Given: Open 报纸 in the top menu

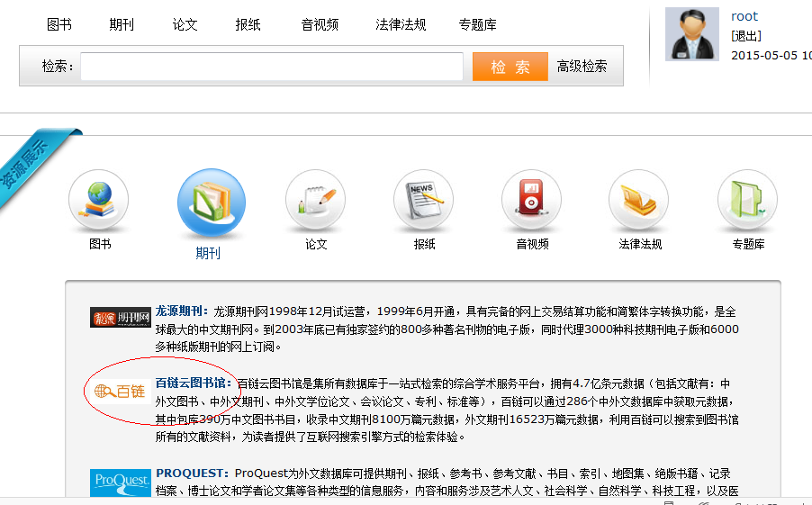Looking at the screenshot, I should pyautogui.click(x=248, y=24).
